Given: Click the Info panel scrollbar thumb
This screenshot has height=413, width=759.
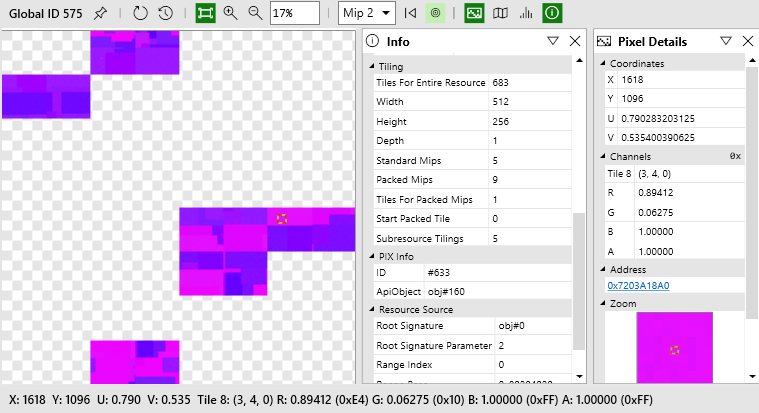Looking at the screenshot, I should 579,281.
